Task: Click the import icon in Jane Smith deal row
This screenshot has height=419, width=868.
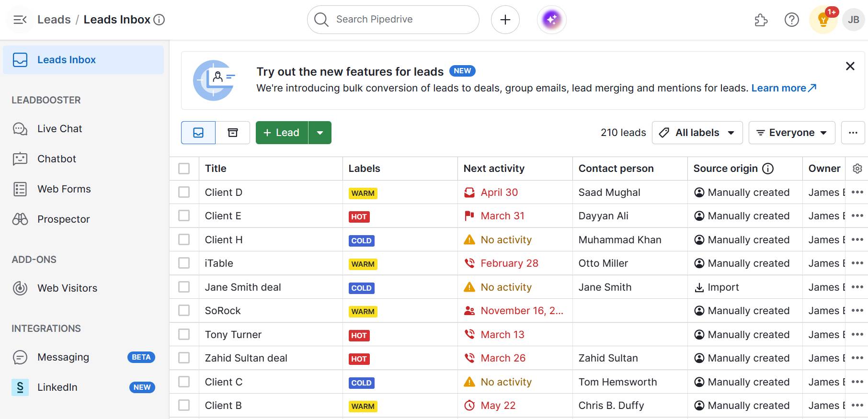Action: click(699, 287)
